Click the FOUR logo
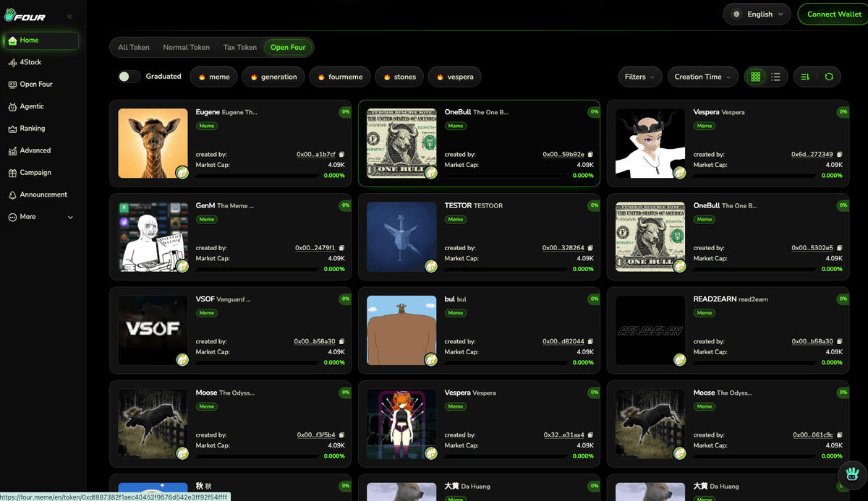 click(x=25, y=15)
